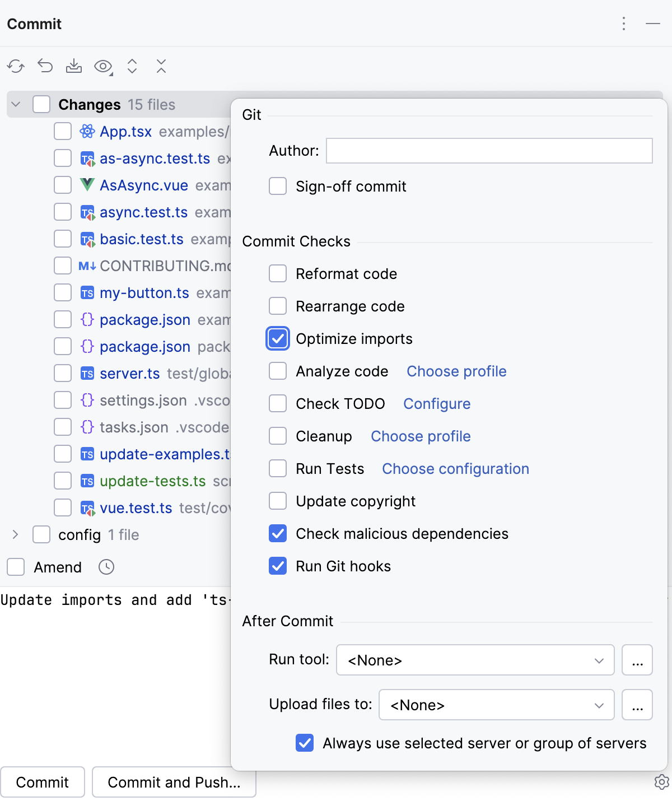Click the eye icon for view options
The image size is (672, 801).
pos(103,66)
